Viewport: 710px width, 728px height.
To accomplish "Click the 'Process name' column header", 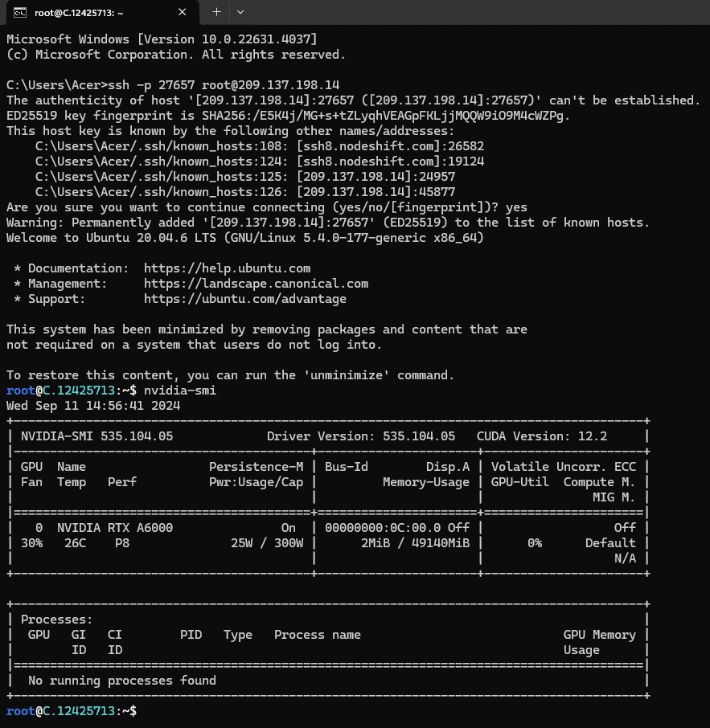I will (318, 635).
